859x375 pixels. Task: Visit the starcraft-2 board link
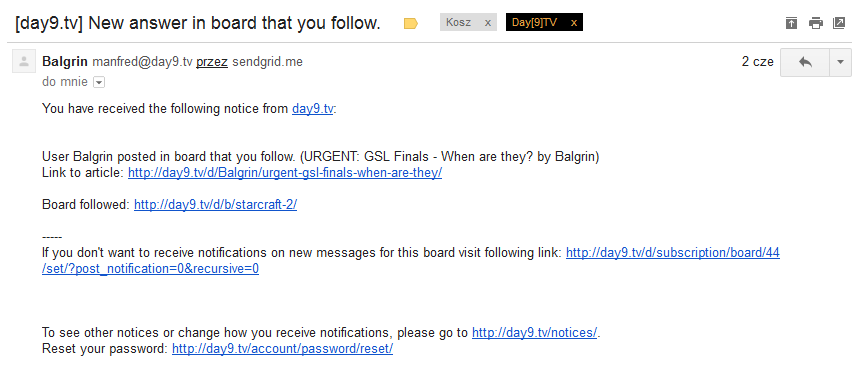(x=215, y=205)
